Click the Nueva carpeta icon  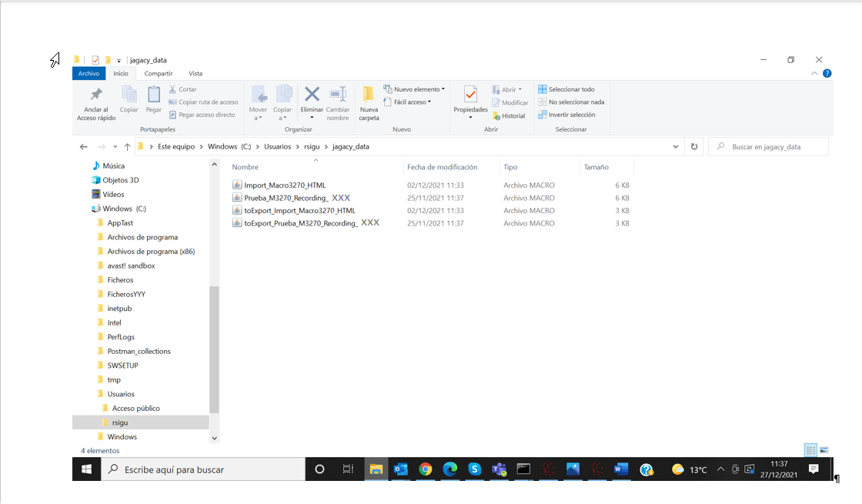tap(369, 95)
